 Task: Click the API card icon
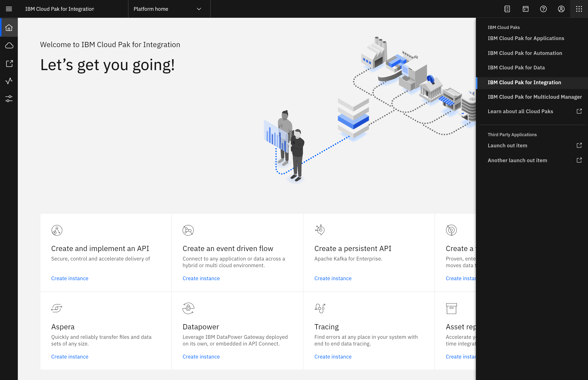57,230
